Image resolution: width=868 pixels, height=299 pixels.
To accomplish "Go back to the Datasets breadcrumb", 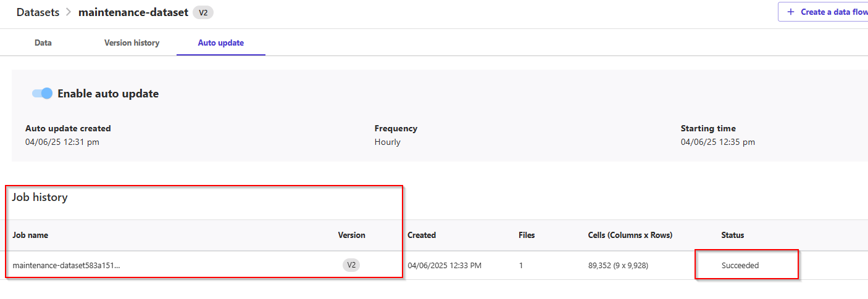I will (38, 12).
